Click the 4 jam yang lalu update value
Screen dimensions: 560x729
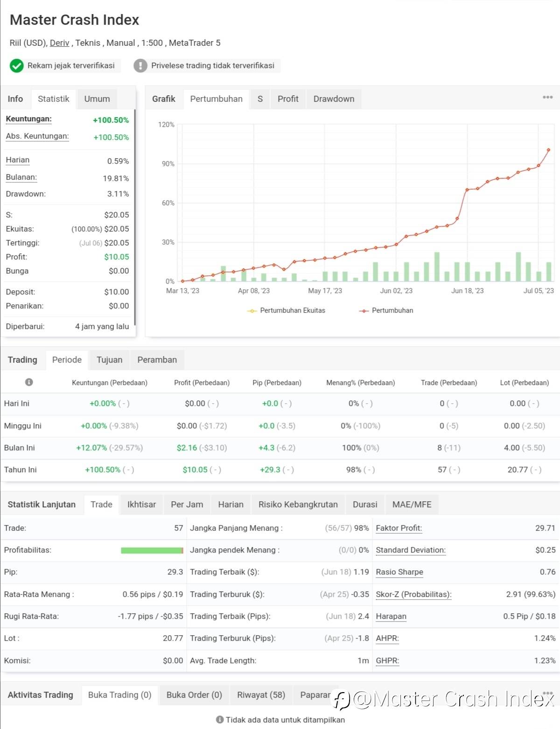click(102, 327)
